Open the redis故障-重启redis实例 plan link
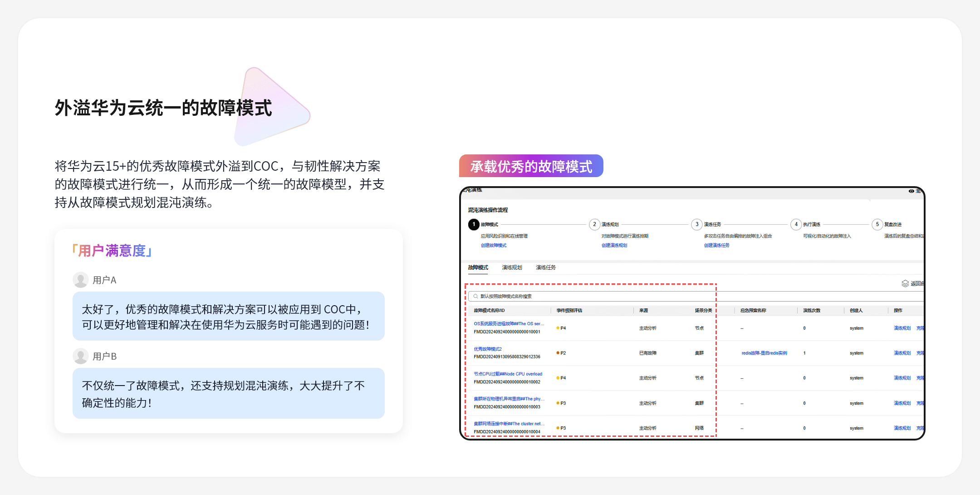The width and height of the screenshot is (980, 495). (x=764, y=353)
